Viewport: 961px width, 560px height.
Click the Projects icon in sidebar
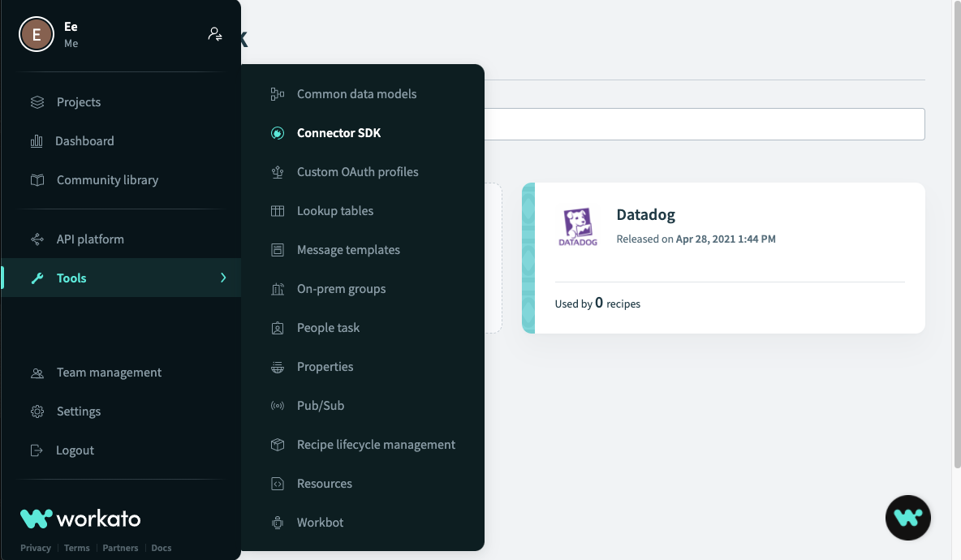click(36, 101)
